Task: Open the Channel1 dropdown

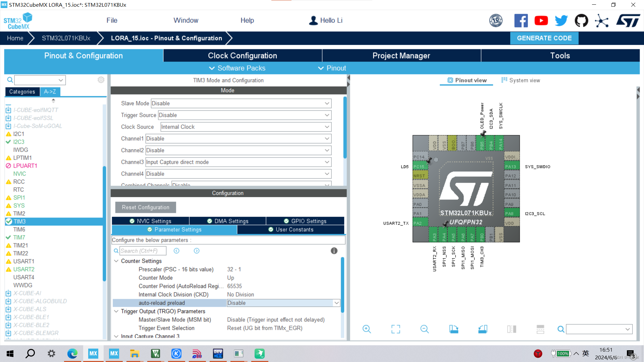Action: point(238,139)
